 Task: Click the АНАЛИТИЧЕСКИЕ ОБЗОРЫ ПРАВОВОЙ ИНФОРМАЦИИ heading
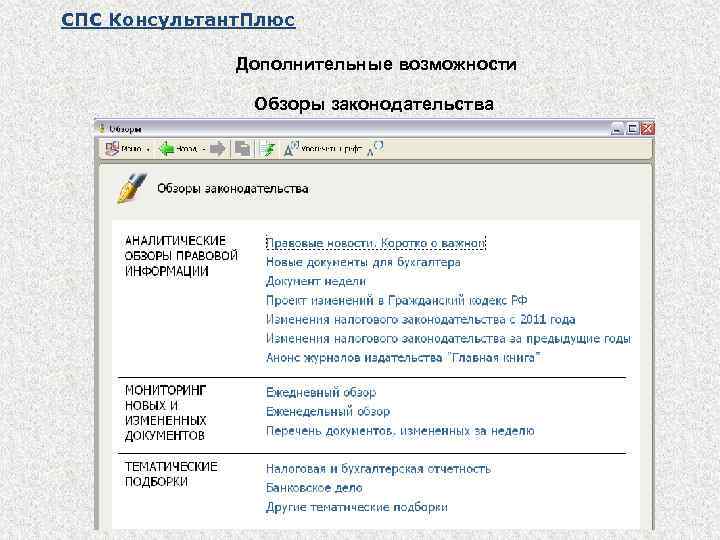(181, 256)
